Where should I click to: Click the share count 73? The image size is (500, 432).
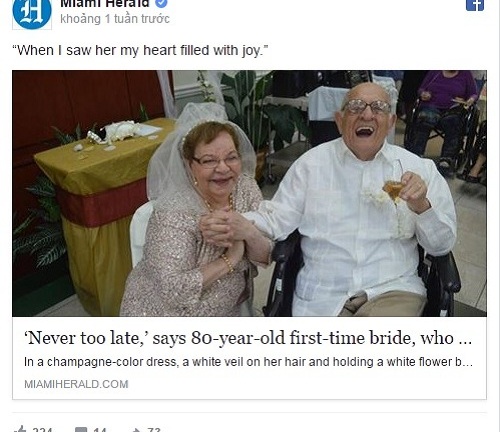pyautogui.click(x=154, y=429)
